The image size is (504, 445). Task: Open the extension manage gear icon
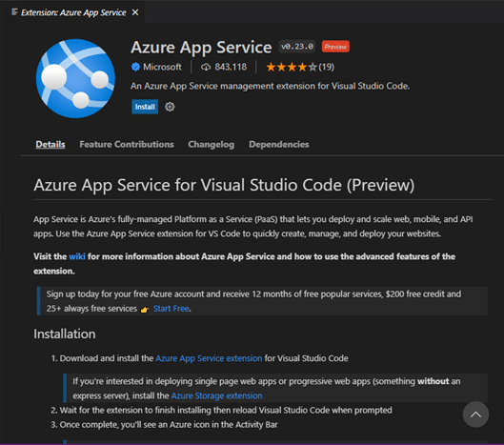tap(170, 107)
